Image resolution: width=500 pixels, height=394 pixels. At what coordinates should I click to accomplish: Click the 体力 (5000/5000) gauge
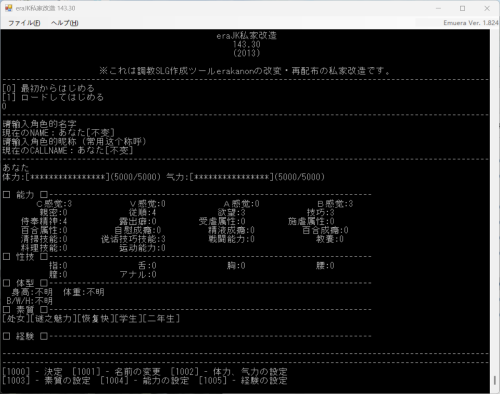tap(82, 177)
